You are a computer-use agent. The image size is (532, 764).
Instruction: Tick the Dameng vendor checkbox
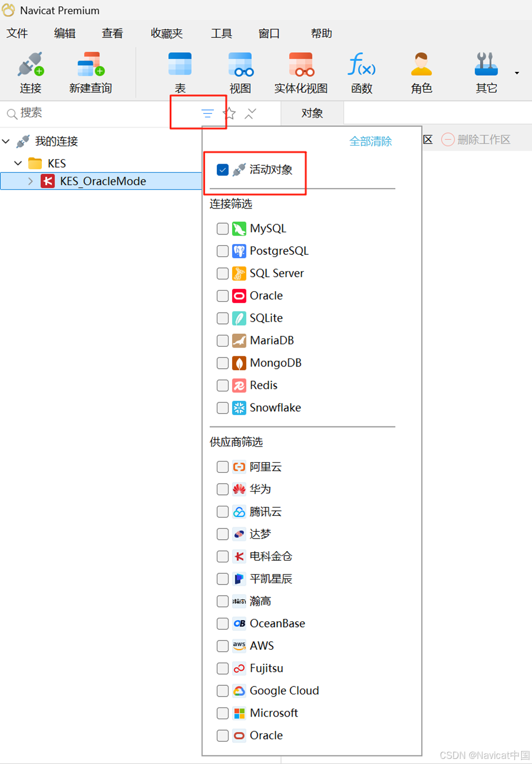point(222,534)
